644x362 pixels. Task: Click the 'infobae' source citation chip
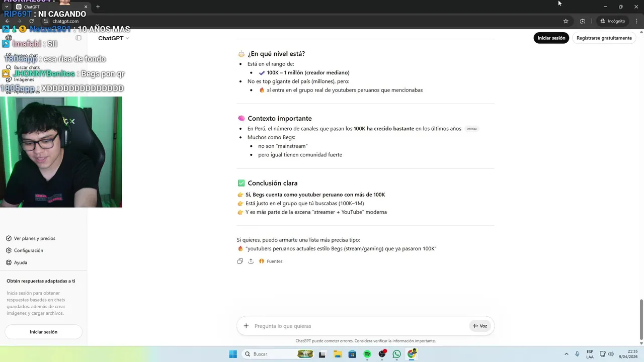(471, 129)
